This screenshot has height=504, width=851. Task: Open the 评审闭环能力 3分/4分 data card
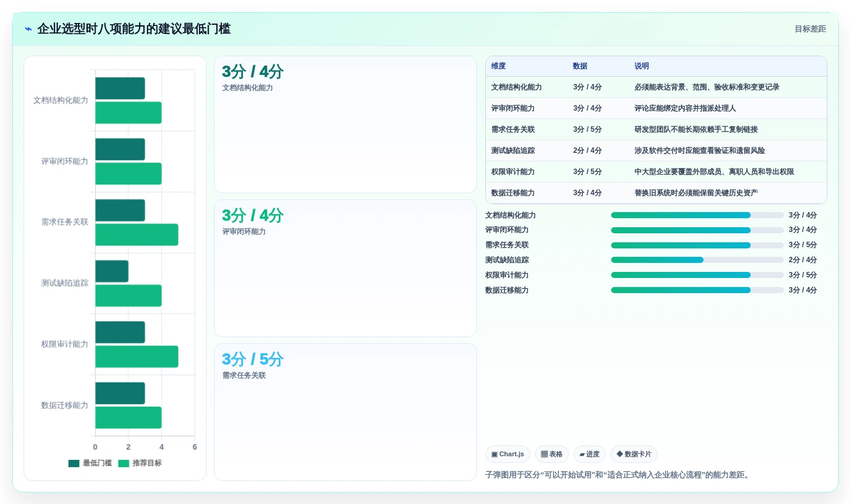345,268
